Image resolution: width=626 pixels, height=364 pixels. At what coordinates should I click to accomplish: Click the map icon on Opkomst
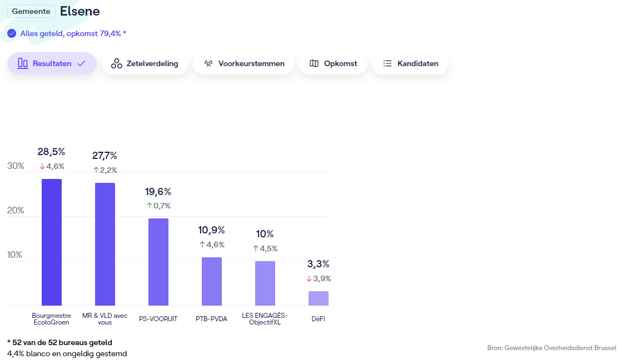[x=314, y=63]
